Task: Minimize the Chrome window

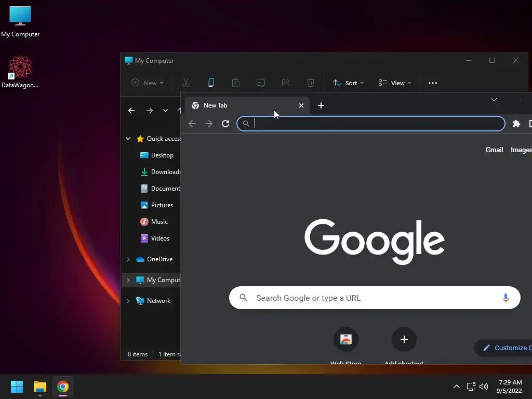Action: pyautogui.click(x=518, y=100)
